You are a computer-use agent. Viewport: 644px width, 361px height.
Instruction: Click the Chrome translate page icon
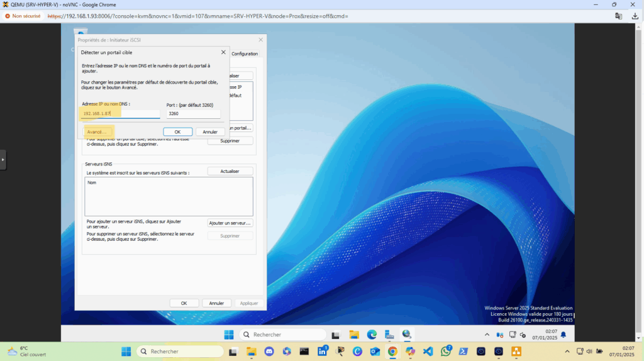click(x=619, y=16)
